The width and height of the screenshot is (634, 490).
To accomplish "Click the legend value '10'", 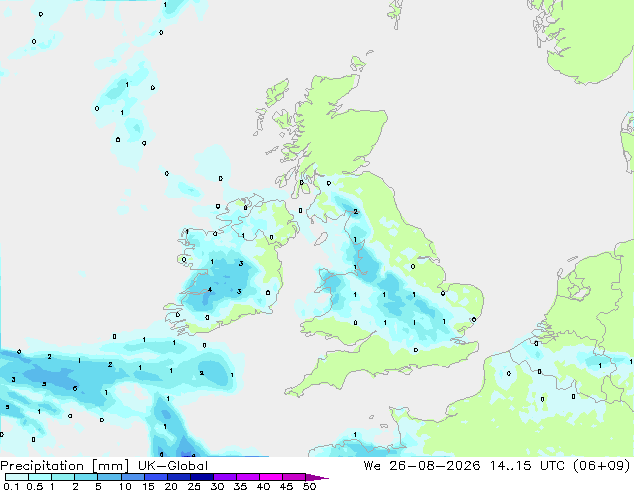I will click(125, 486).
